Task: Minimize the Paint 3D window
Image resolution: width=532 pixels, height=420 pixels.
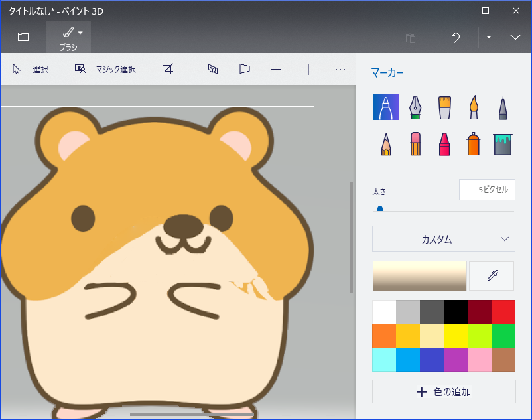Action: pos(455,11)
